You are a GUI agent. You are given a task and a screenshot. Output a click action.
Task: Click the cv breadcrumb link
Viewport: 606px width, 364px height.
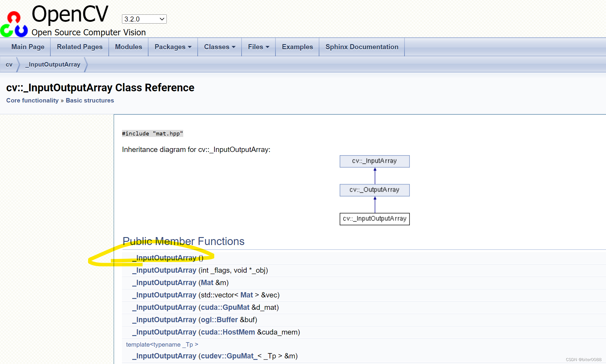(x=9, y=64)
